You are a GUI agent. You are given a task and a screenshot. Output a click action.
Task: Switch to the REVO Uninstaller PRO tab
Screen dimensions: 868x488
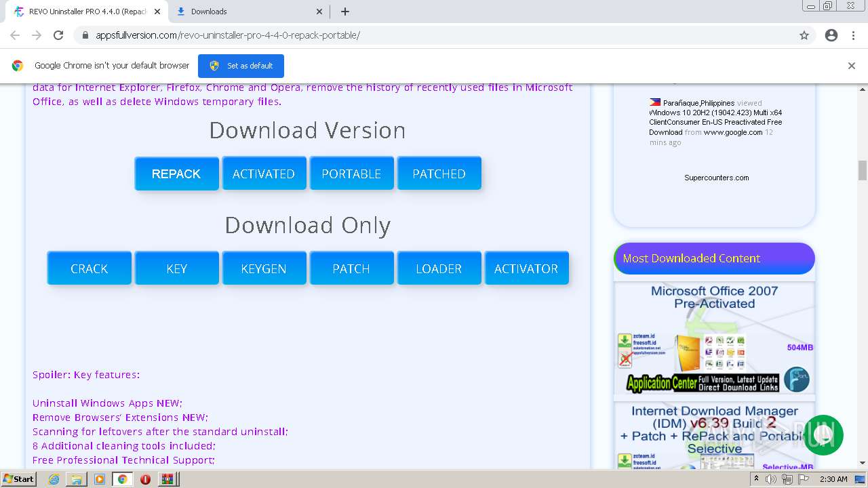coord(87,12)
